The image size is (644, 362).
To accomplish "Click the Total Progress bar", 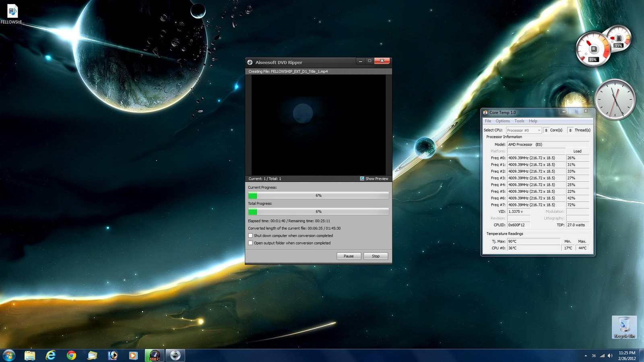I will (318, 212).
